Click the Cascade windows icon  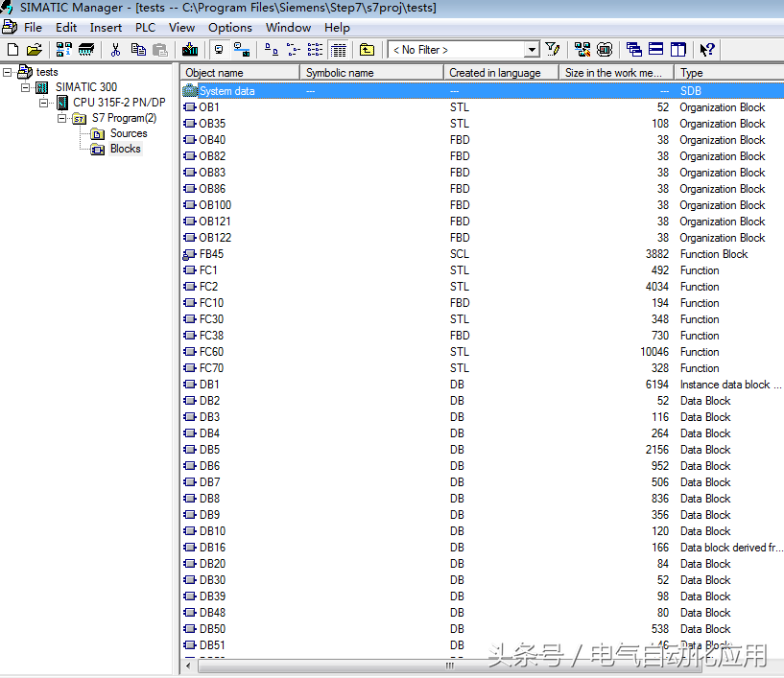click(634, 49)
